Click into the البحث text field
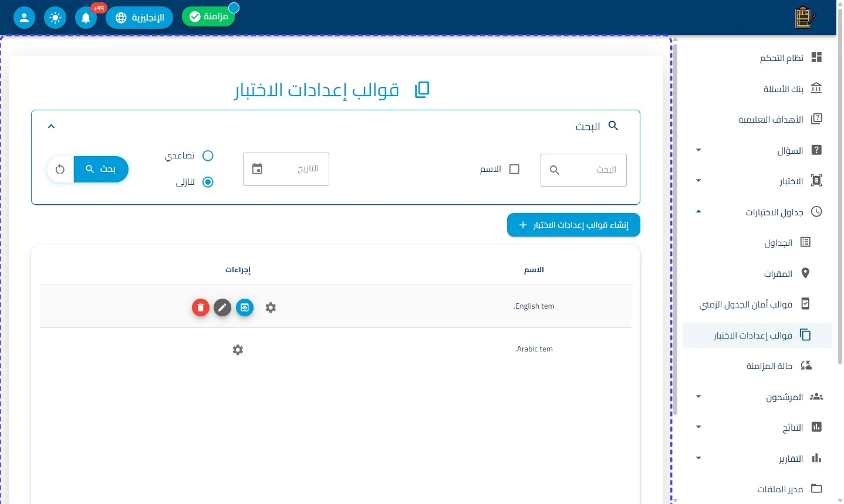Viewport: 844px width, 504px height. click(583, 170)
